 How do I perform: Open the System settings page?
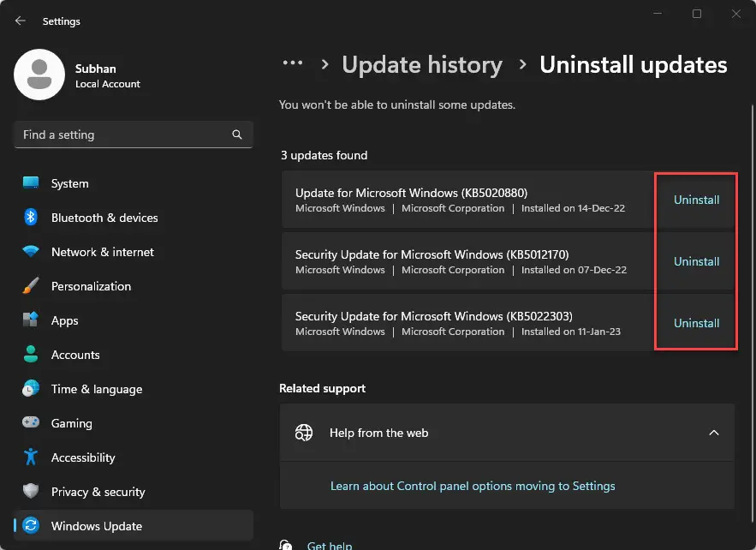[x=134, y=183]
